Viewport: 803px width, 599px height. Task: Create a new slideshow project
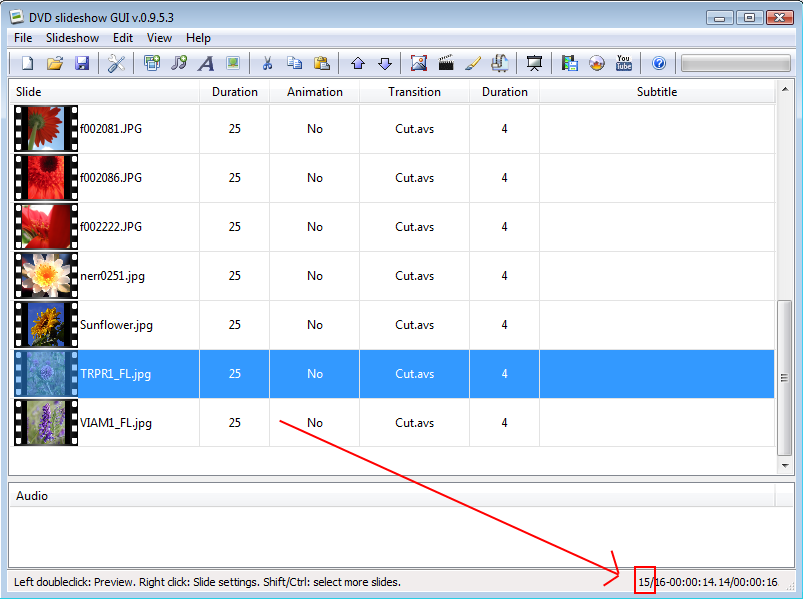[28, 63]
